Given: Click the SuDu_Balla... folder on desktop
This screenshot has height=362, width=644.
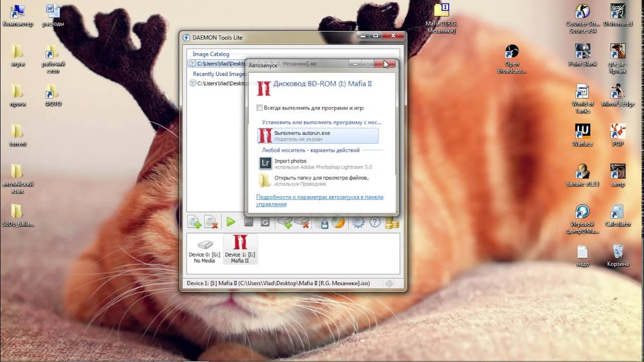Looking at the screenshot, I should click(x=18, y=216).
